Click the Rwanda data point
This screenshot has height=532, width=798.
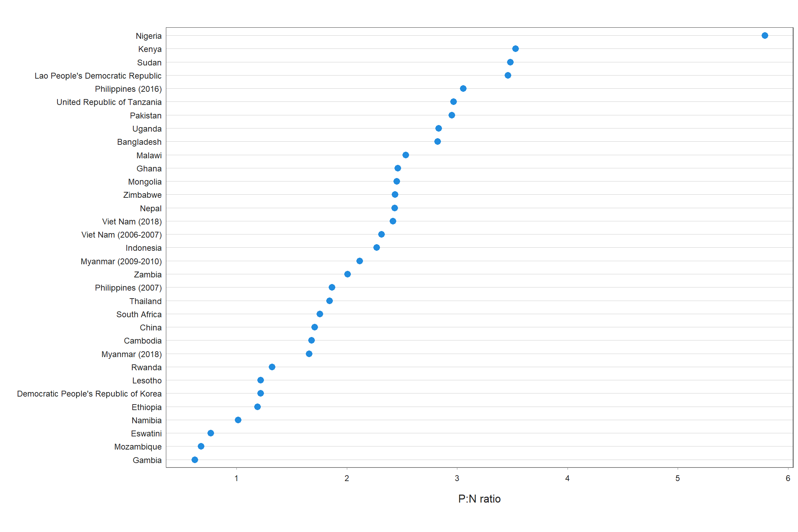click(272, 367)
